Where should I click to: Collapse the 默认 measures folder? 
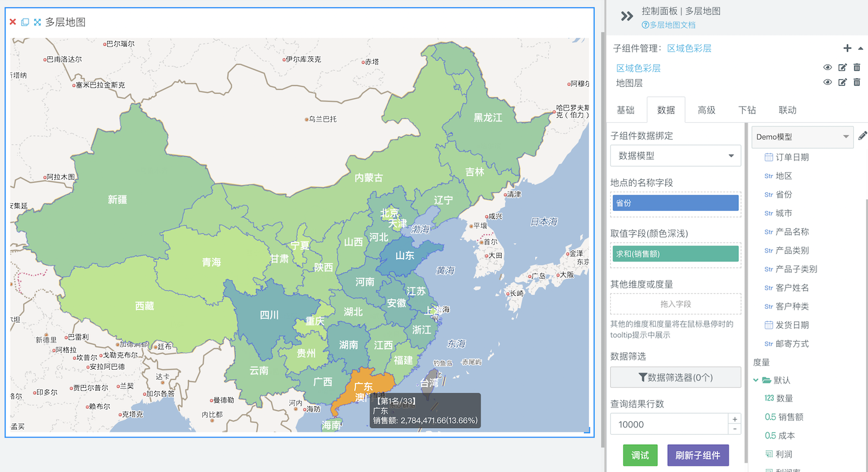click(x=756, y=380)
